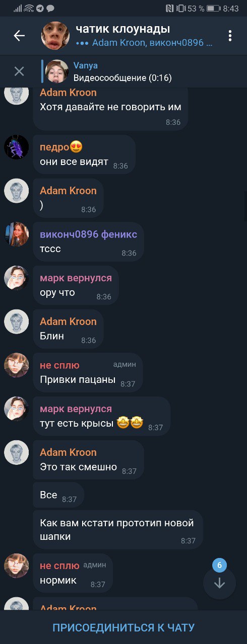
Task: Tap виконч0896 феникс profile picture
Action: [x=17, y=234]
